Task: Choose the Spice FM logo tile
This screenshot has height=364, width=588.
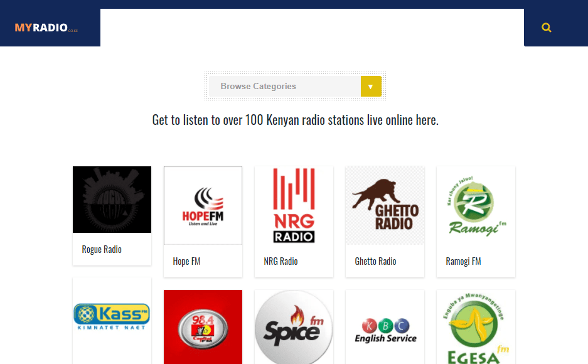Action: point(294,327)
